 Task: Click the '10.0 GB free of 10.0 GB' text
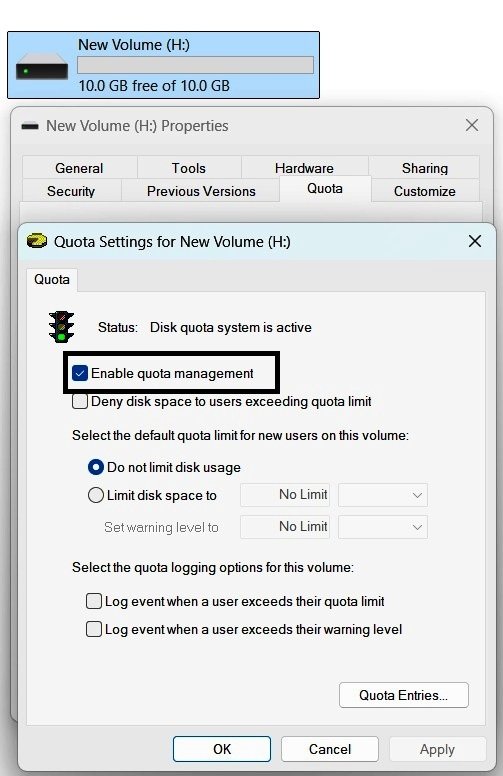tap(154, 86)
